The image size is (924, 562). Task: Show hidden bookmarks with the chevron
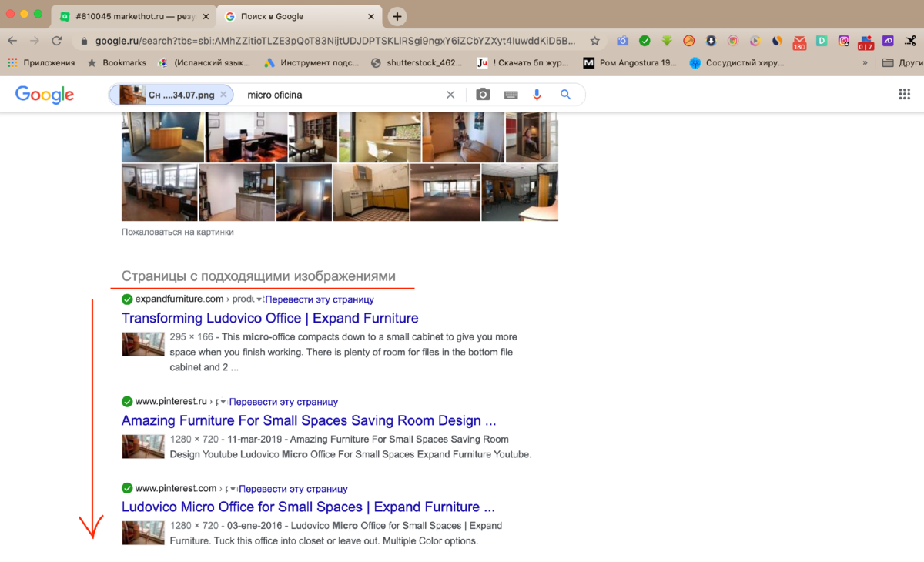pos(865,62)
